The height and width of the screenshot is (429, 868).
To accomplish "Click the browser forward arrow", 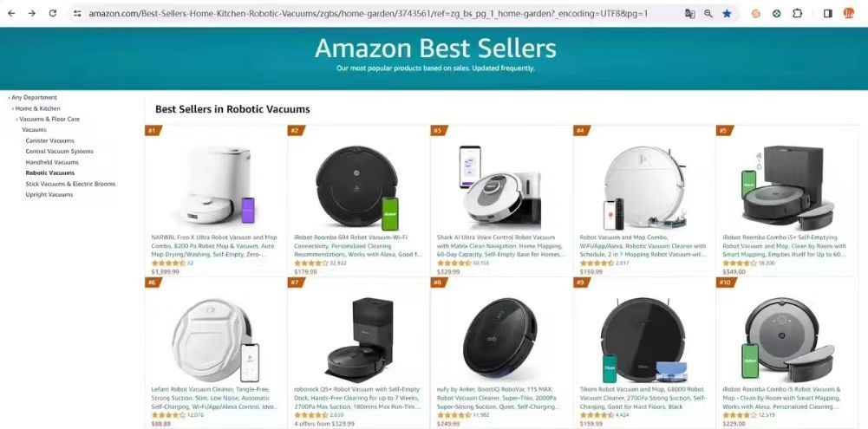I will (31, 13).
